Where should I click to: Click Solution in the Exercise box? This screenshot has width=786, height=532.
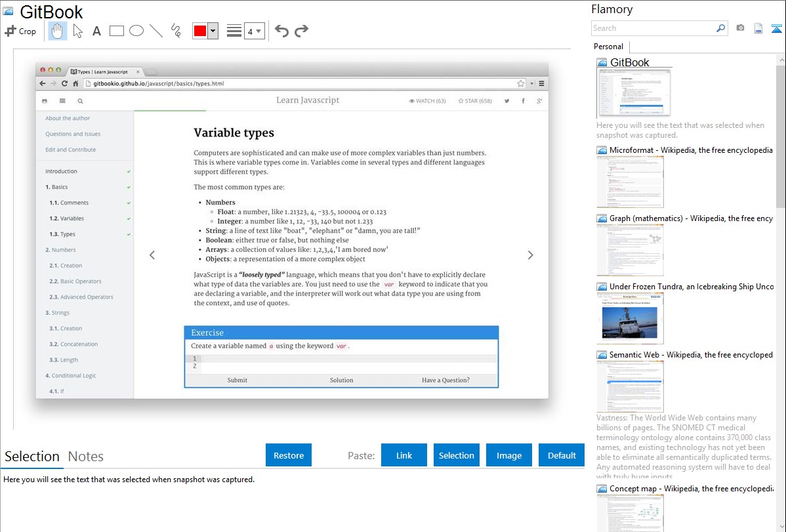click(x=341, y=380)
